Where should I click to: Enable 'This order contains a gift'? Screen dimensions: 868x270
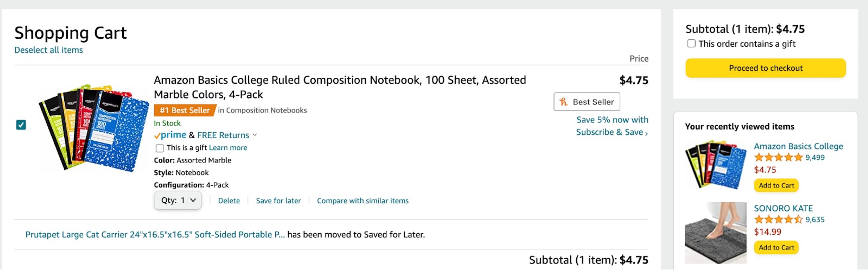pyautogui.click(x=692, y=43)
